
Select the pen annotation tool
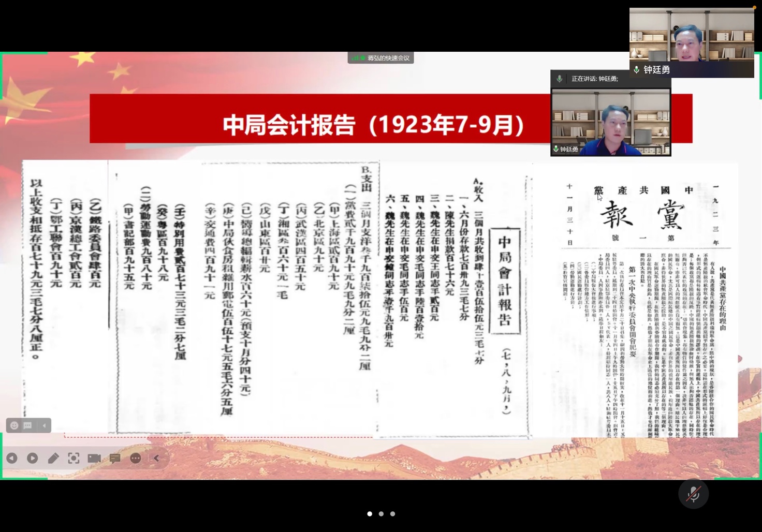coord(53,458)
